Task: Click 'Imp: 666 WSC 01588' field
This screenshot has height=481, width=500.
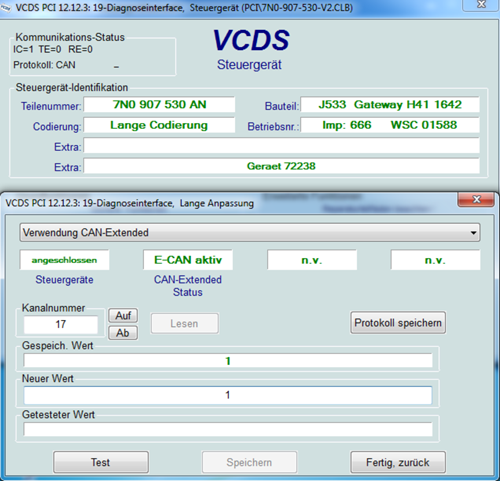Action: pyautogui.click(x=390, y=125)
